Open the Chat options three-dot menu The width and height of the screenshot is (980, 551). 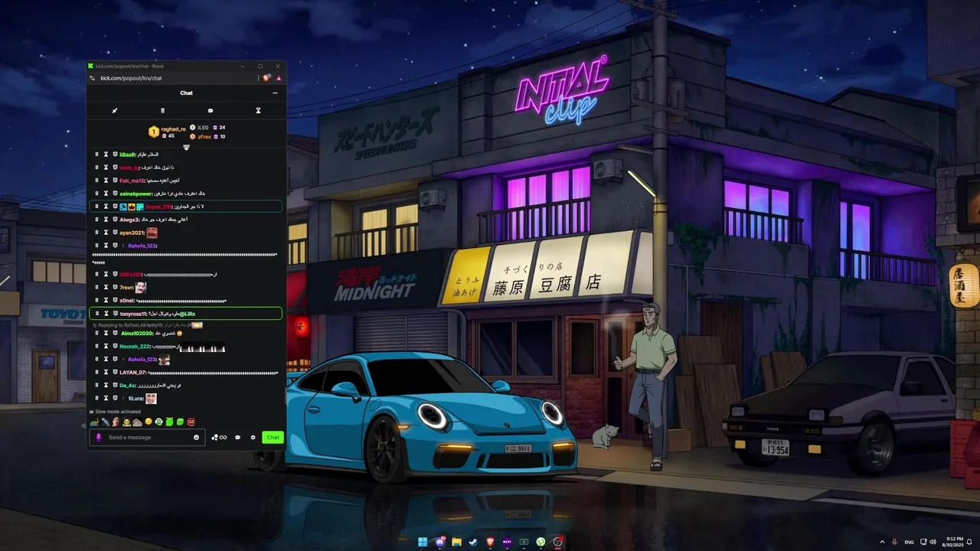275,93
